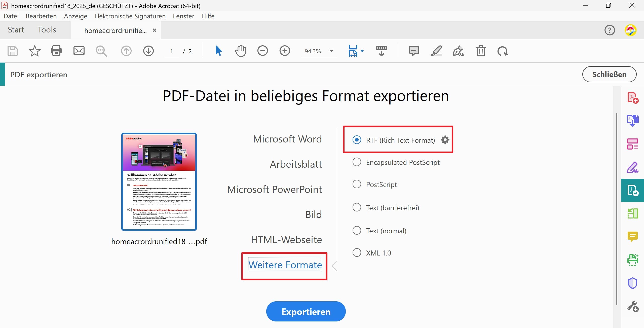
Task: Open the yellow Comment sidebar icon
Action: (x=632, y=237)
